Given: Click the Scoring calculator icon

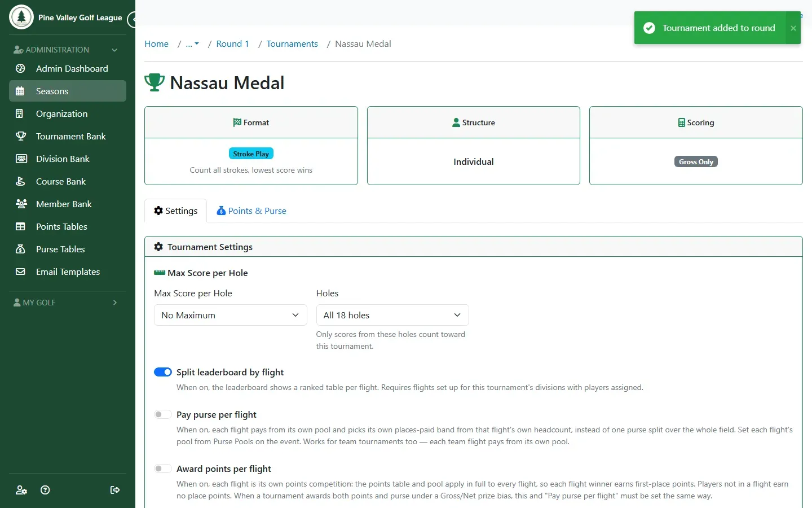Looking at the screenshot, I should 682,122.
